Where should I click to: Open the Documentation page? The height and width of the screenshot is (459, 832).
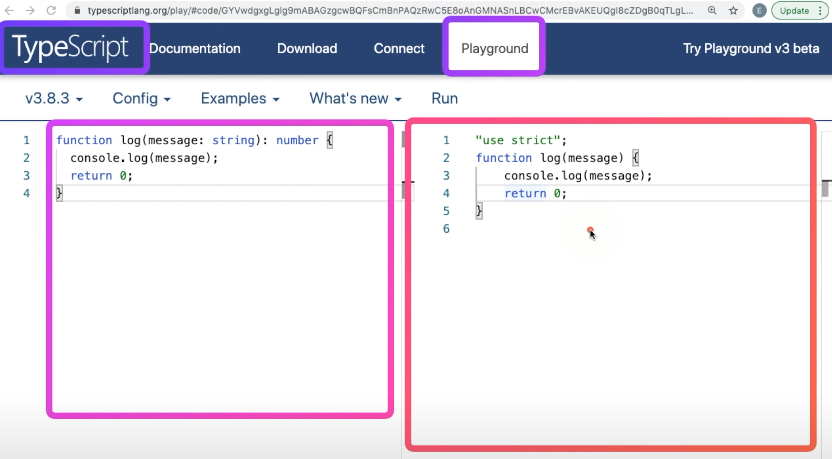[195, 48]
